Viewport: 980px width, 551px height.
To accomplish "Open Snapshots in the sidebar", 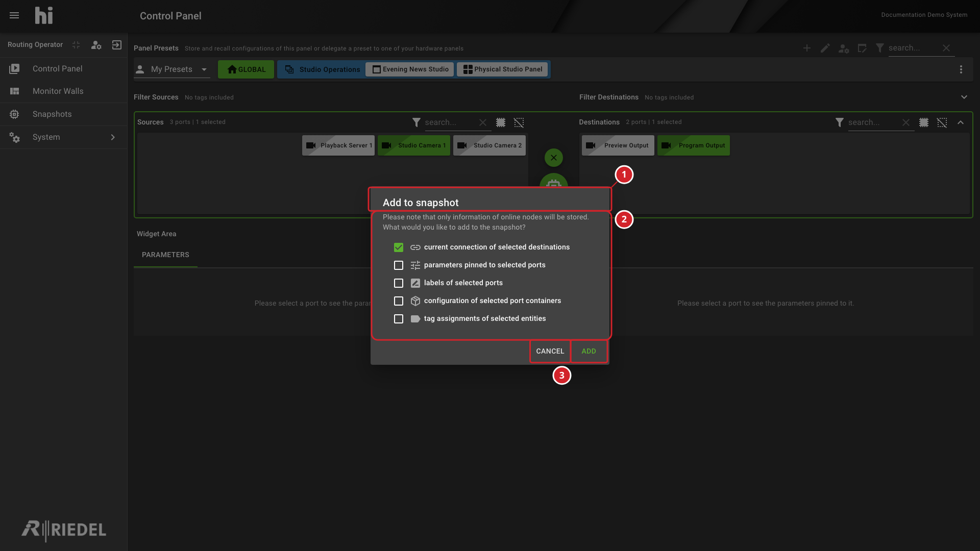I will pos(63,114).
